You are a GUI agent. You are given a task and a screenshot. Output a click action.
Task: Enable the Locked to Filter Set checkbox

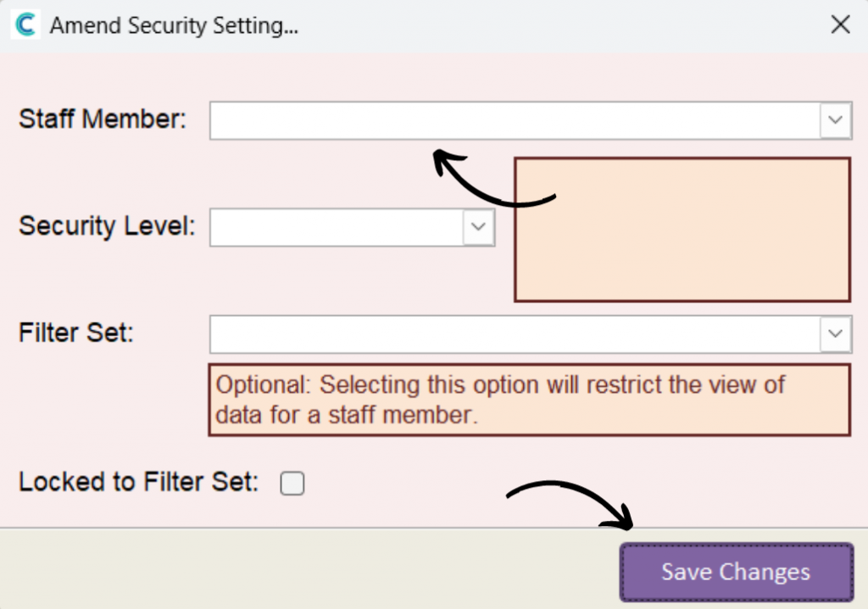[x=292, y=483]
